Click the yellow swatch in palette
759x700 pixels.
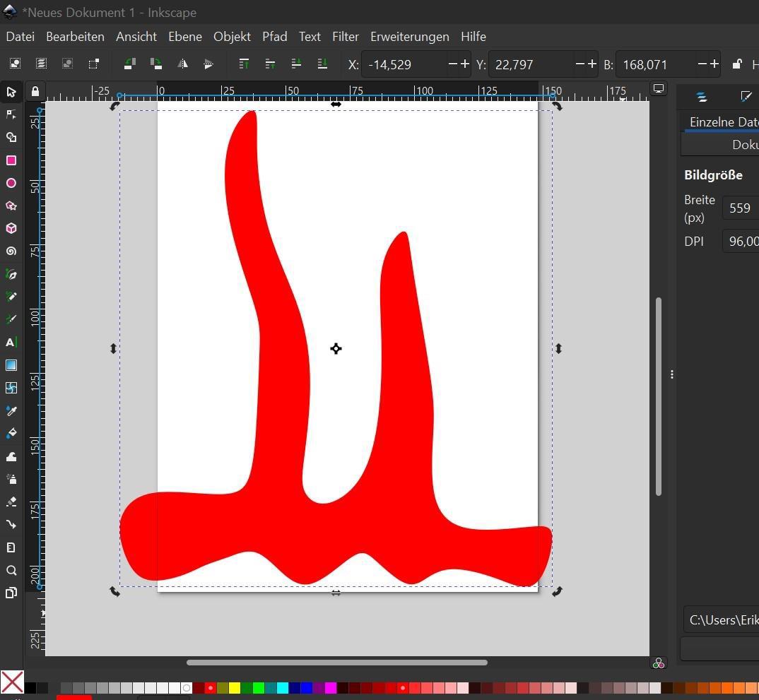point(235,687)
